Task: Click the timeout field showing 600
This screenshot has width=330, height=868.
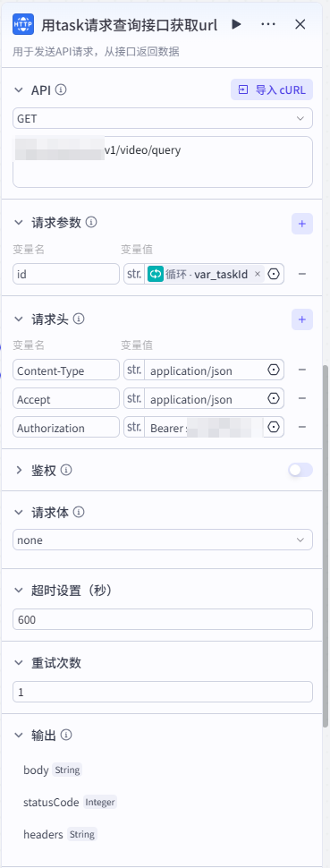Action: (x=163, y=619)
